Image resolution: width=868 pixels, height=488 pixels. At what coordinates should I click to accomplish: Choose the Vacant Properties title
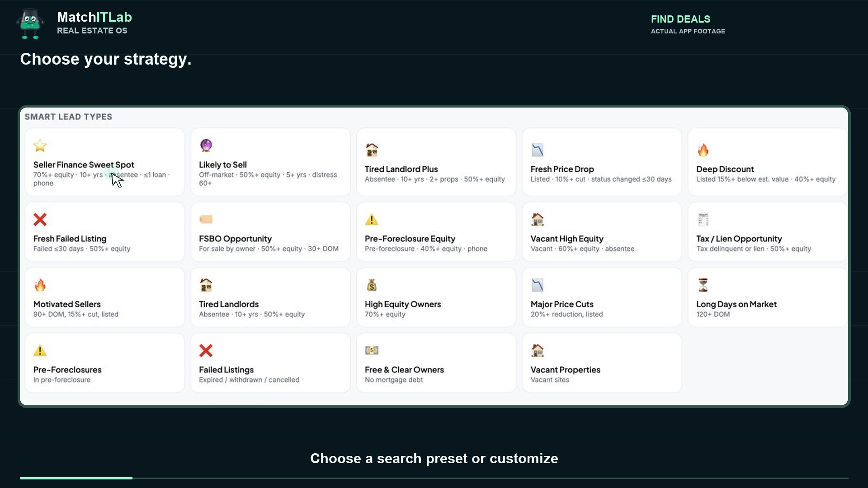pos(566,370)
